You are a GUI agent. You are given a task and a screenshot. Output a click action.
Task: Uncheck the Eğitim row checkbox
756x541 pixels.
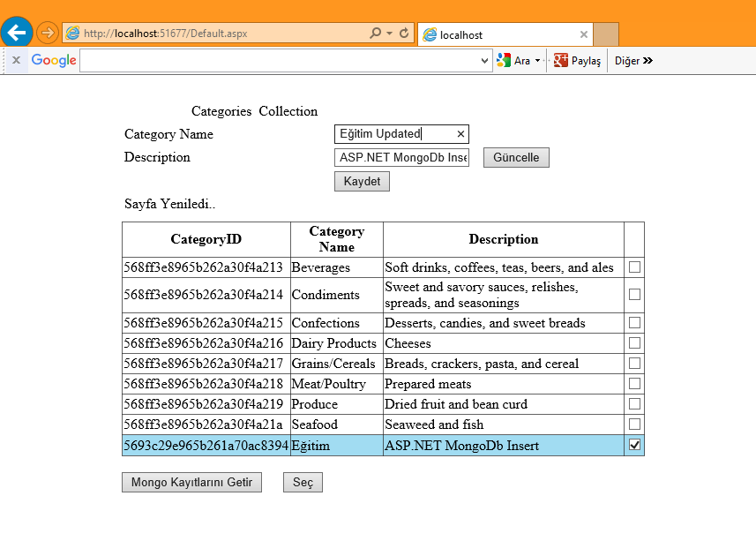click(x=634, y=445)
